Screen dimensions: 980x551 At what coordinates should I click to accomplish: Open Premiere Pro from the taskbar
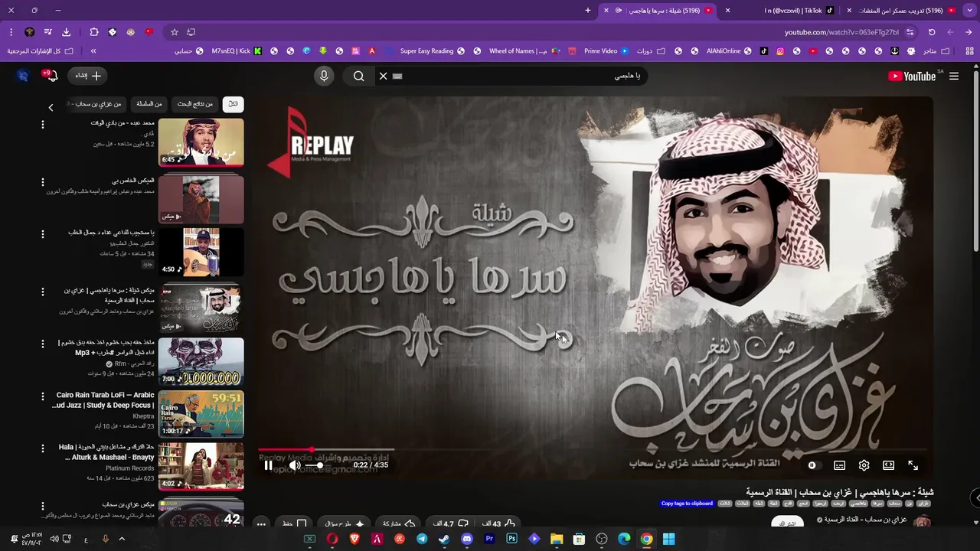coord(489,539)
